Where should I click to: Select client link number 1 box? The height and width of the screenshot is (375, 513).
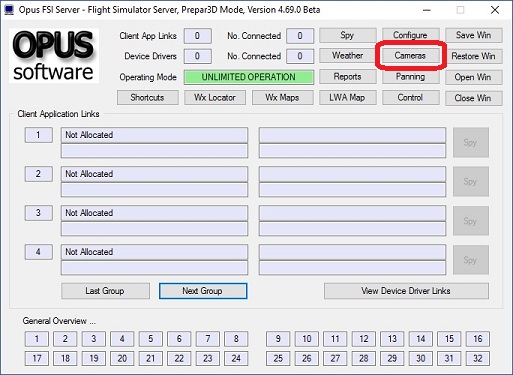pyautogui.click(x=39, y=135)
